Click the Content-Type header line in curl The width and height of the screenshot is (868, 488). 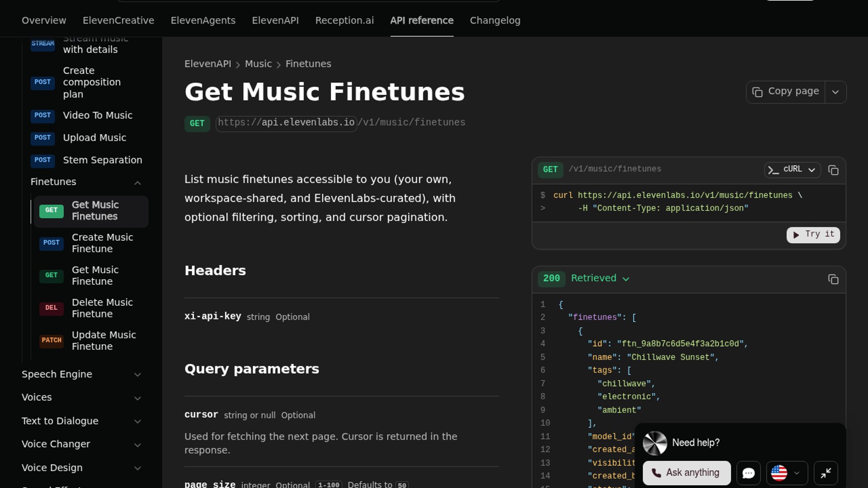pos(663,208)
